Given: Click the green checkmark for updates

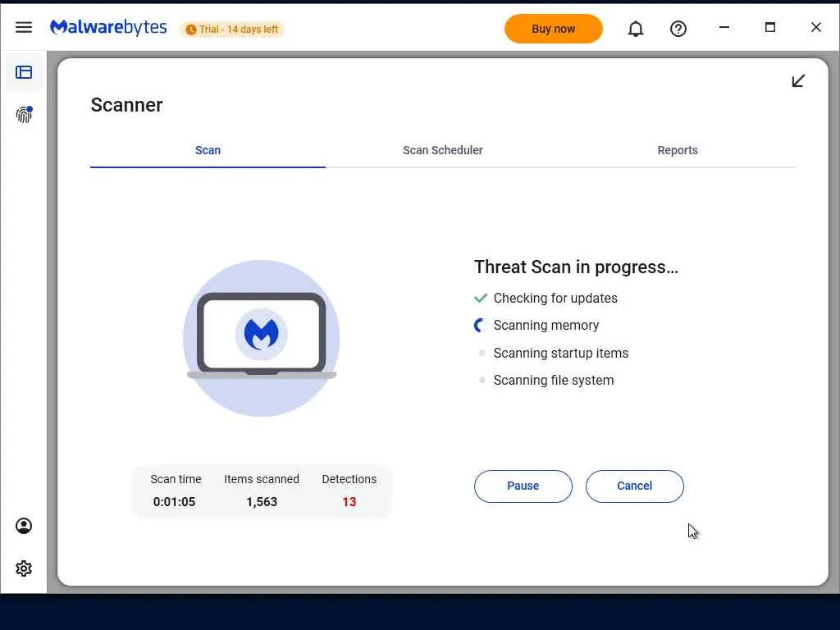Looking at the screenshot, I should pyautogui.click(x=481, y=298).
